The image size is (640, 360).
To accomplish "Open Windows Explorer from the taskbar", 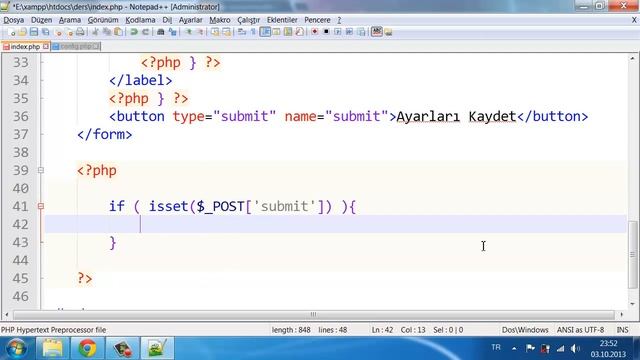I will tap(53, 348).
